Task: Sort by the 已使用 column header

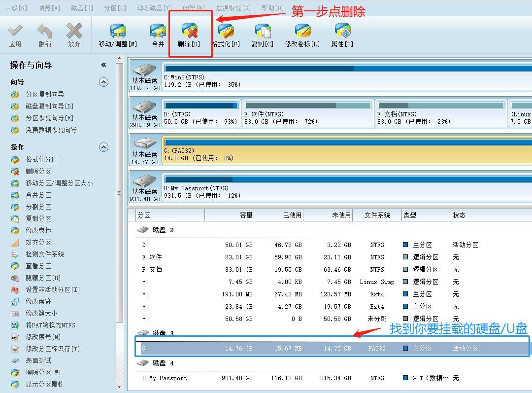Action: click(x=279, y=215)
